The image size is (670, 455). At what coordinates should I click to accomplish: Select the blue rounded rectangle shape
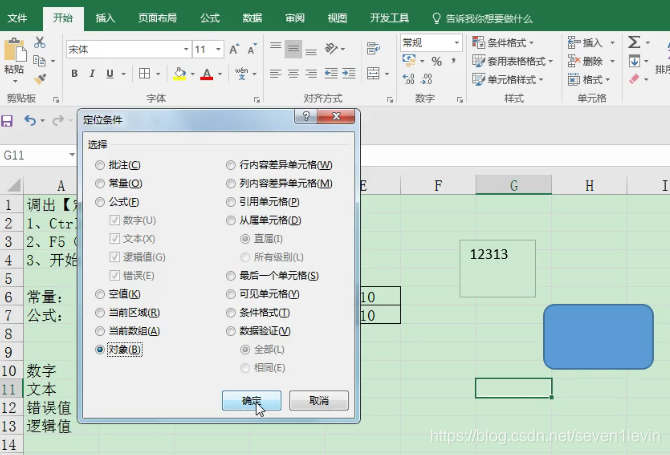[598, 337]
